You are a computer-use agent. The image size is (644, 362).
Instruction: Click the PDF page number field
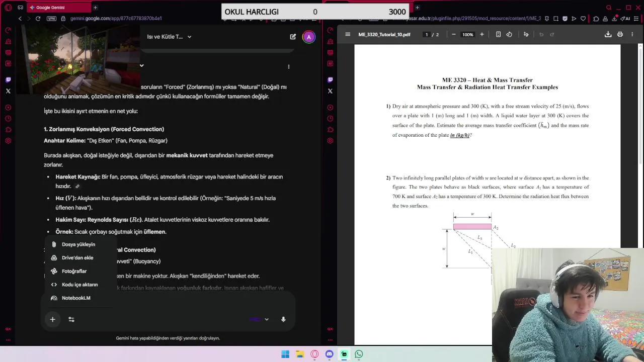(427, 35)
